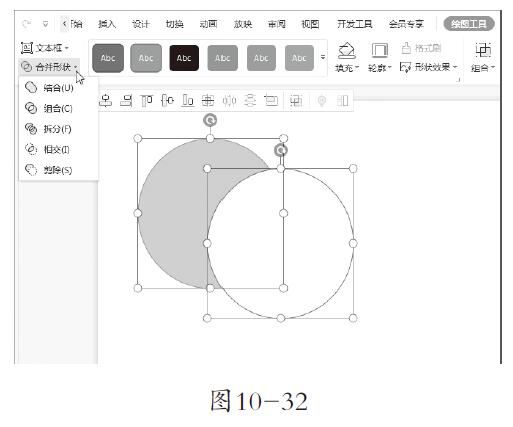Pick the 相交(I) intersect option
The height and width of the screenshot is (427, 513).
pyautogui.click(x=48, y=149)
